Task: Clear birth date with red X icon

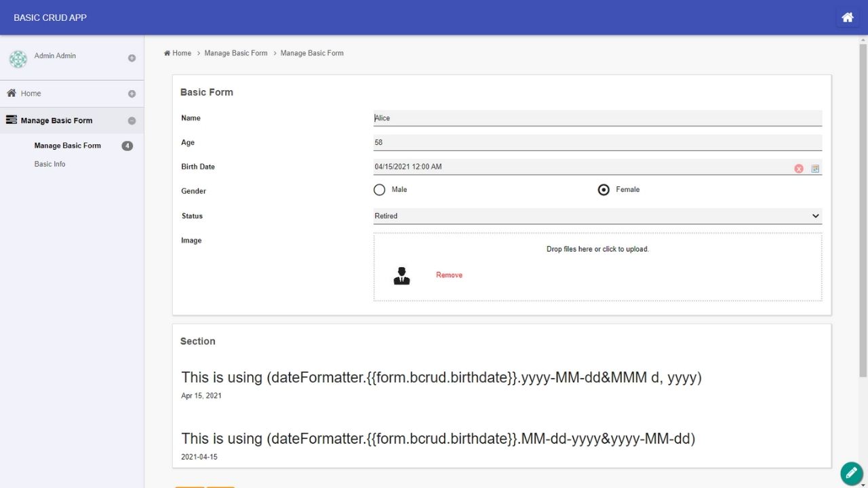Action: [x=799, y=169]
